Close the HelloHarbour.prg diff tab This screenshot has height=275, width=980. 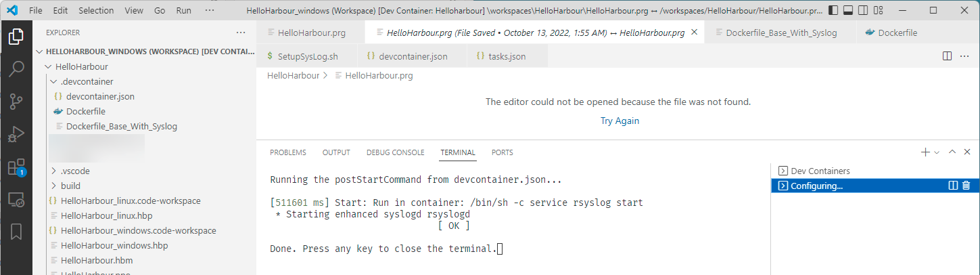(695, 33)
